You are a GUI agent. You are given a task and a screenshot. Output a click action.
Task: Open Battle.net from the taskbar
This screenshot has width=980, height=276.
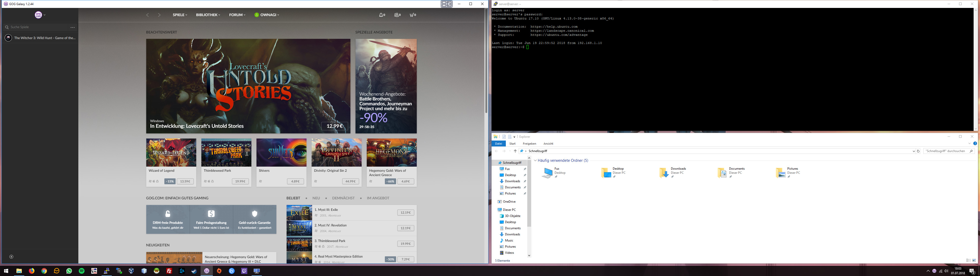click(182, 271)
